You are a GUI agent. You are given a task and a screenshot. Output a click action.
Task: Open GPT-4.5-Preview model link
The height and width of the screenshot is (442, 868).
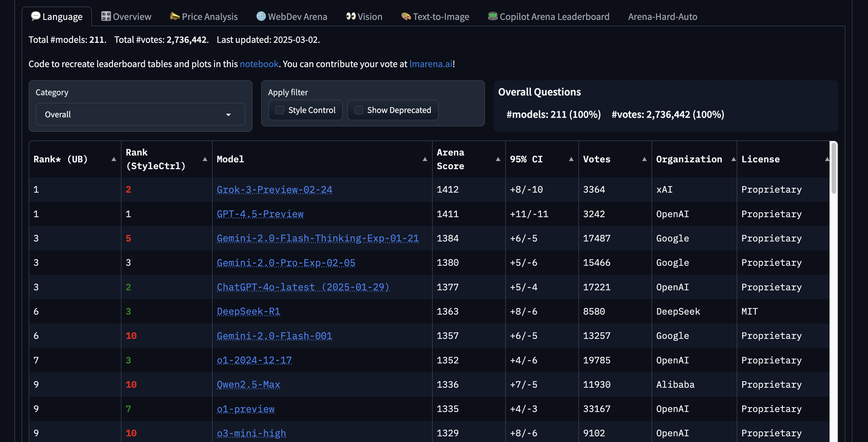pos(260,214)
